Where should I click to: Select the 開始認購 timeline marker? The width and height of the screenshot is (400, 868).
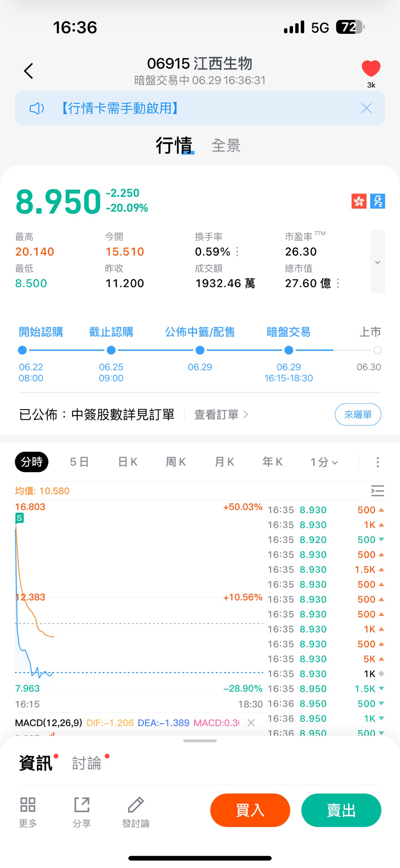tap(22, 350)
